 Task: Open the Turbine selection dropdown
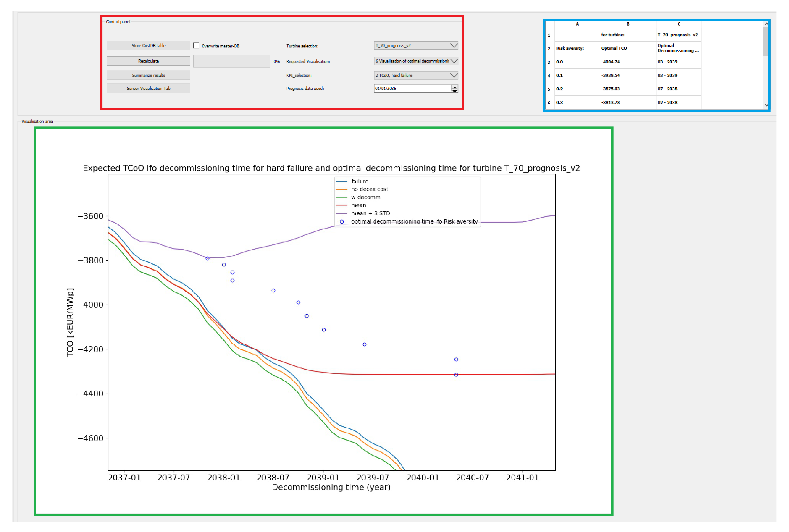point(416,46)
